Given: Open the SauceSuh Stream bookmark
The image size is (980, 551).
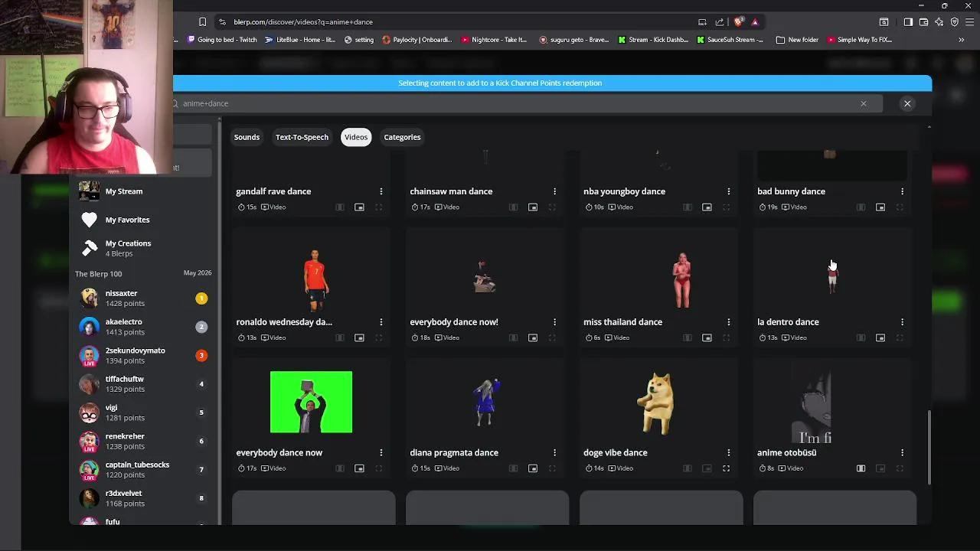Looking at the screenshot, I should click(730, 40).
